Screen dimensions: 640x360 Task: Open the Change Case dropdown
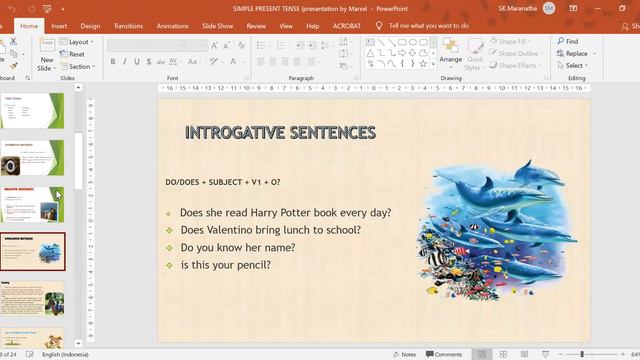194,62
